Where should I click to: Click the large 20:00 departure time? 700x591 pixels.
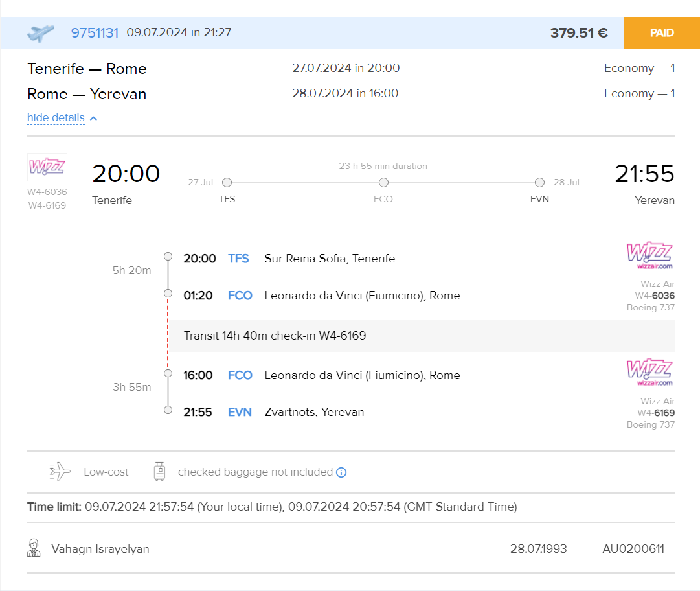(126, 174)
